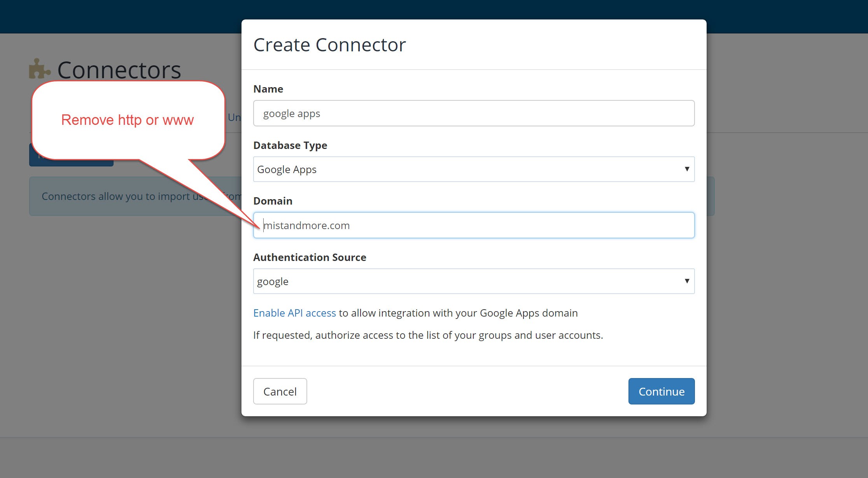Click inside the Domain field showing mistandmore.com
This screenshot has height=478, width=868.
474,225
